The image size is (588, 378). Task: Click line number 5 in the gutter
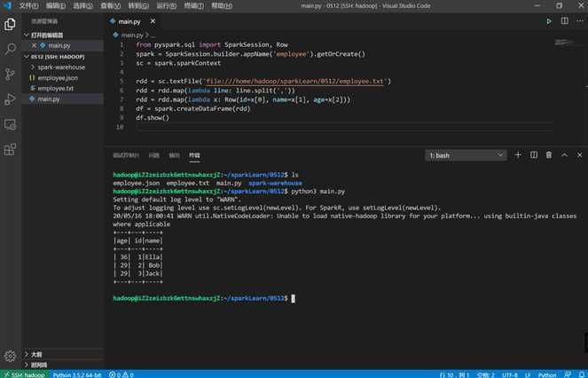[122, 81]
